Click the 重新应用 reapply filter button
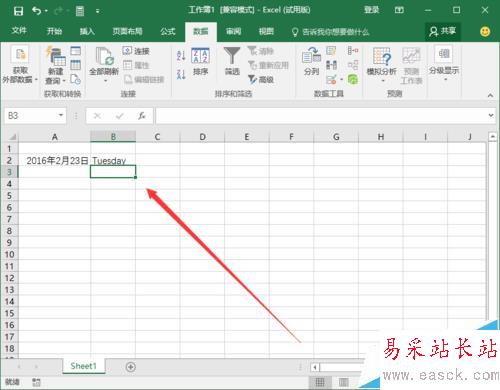The height and width of the screenshot is (390, 500). coord(268,65)
